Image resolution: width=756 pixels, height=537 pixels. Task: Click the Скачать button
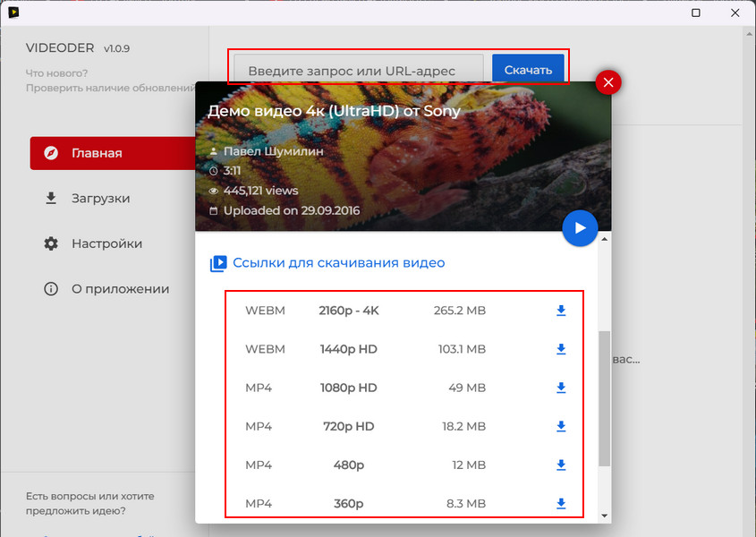tap(528, 69)
